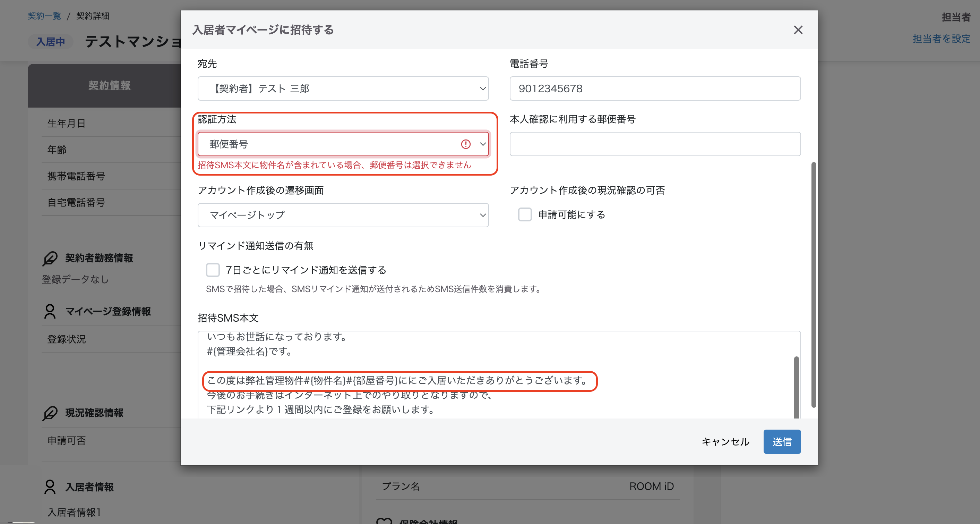980x524 pixels.
Task: Click the プラン名 row label
Action: pos(401,486)
